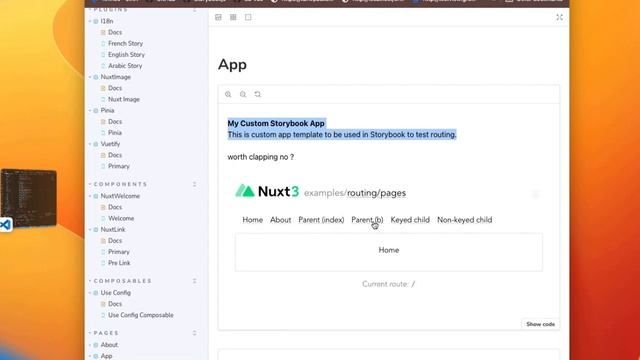Screen dimensions: 640x360
Task: Reset zoom in the App preview toolbar
Action: (x=258, y=94)
